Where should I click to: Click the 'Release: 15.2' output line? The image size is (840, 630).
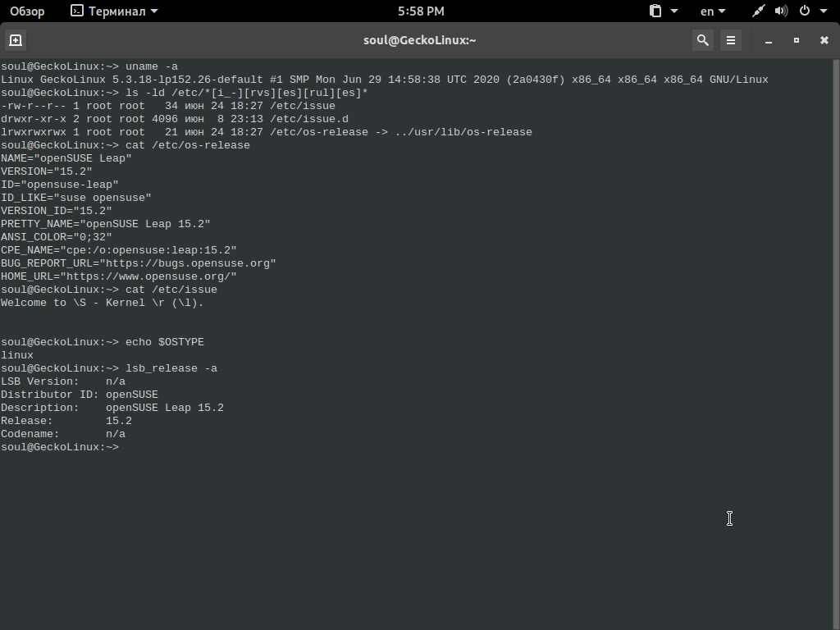click(x=66, y=421)
